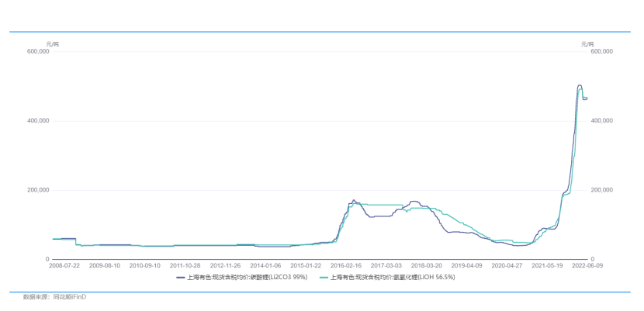The image size is (644, 311).
Task: Click the 2014-01-06 x-axis date label
Action: [x=266, y=265]
